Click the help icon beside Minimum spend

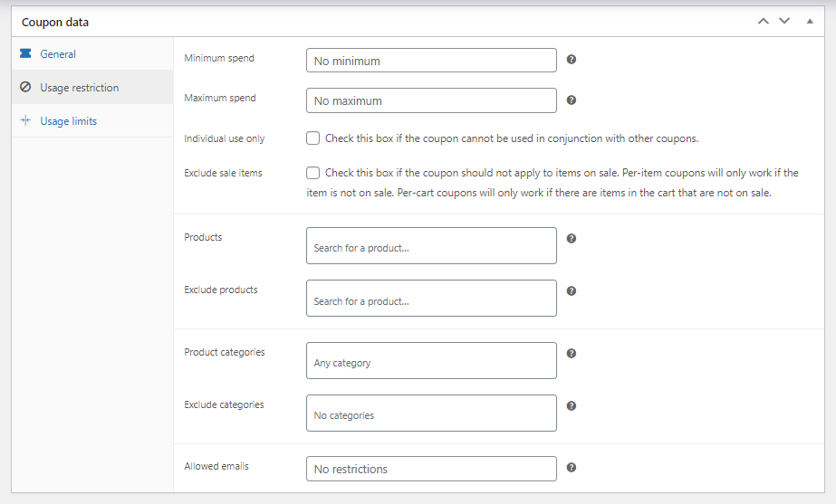point(571,60)
